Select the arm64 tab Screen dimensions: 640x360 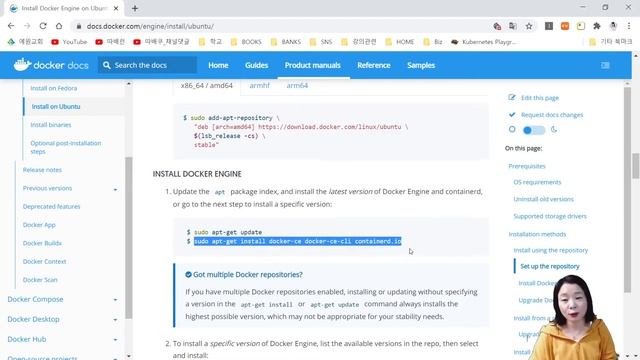click(297, 85)
